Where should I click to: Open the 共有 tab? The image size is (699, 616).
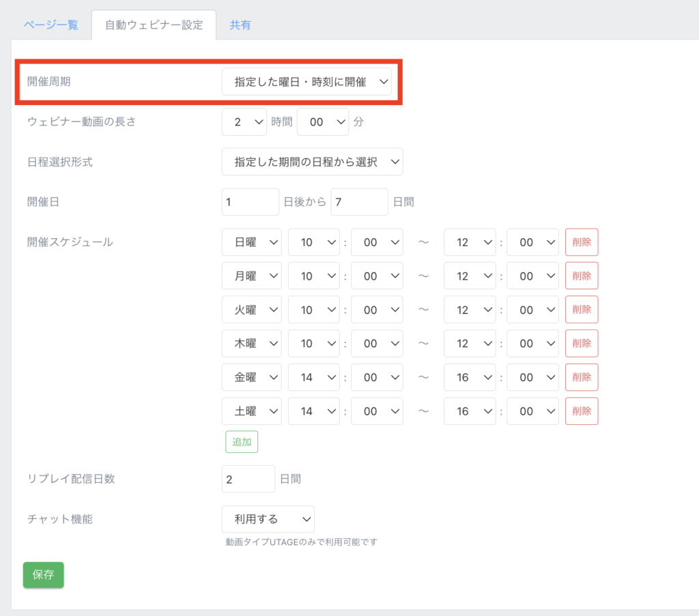point(240,25)
